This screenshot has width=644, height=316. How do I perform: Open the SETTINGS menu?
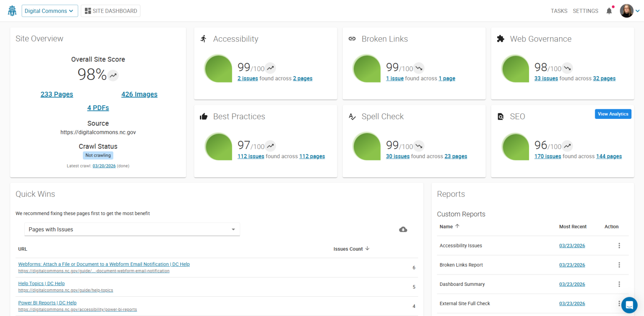pos(585,11)
